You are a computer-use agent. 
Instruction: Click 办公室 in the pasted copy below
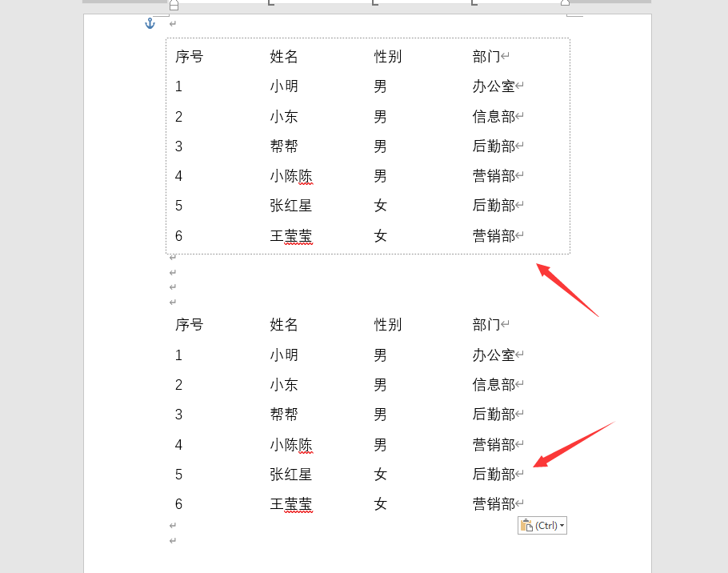494,355
